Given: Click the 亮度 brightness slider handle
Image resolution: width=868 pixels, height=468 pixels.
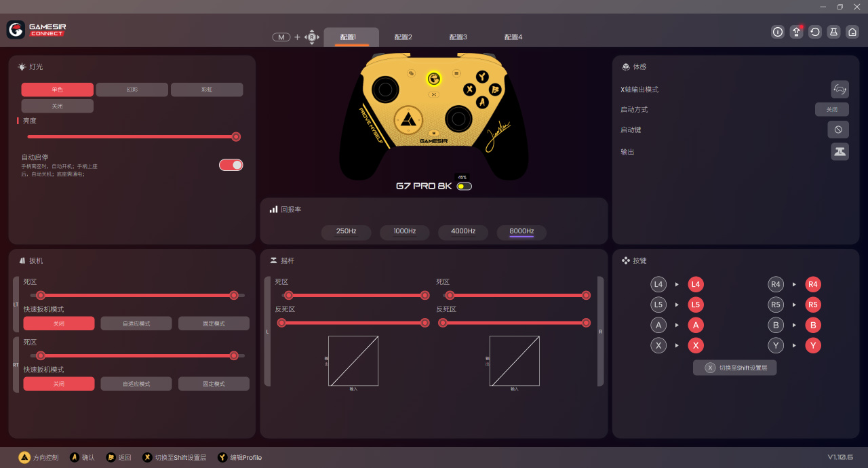Looking at the screenshot, I should click(x=236, y=136).
